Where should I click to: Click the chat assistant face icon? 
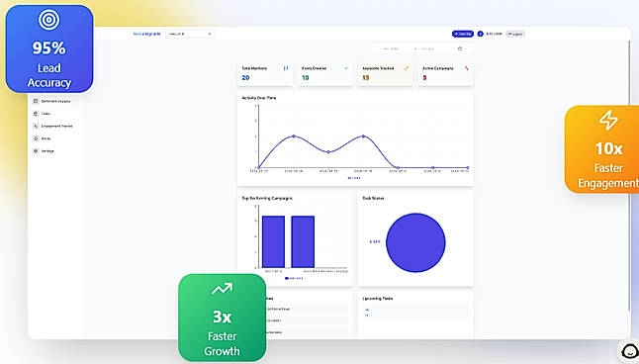pyautogui.click(x=630, y=351)
